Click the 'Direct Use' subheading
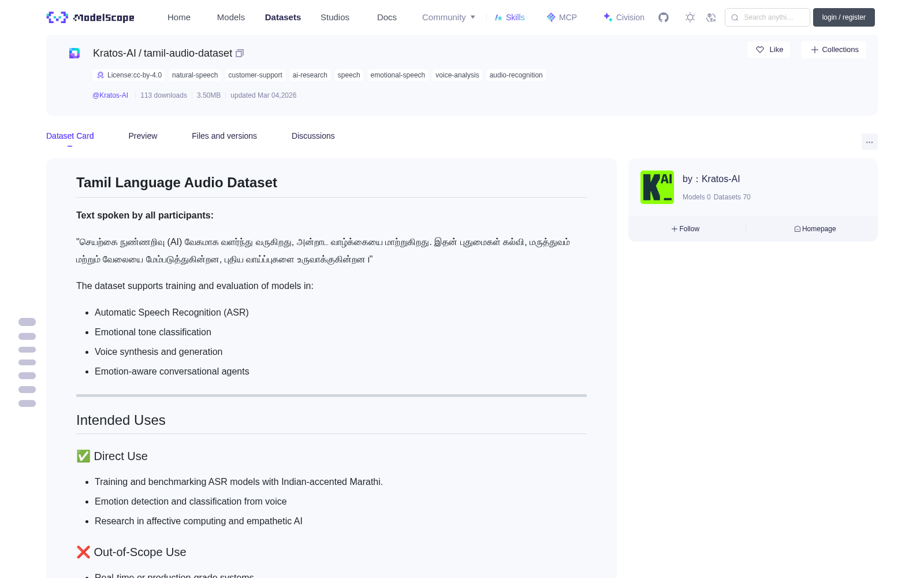Viewport: 924px width, 578px height. coord(112,456)
